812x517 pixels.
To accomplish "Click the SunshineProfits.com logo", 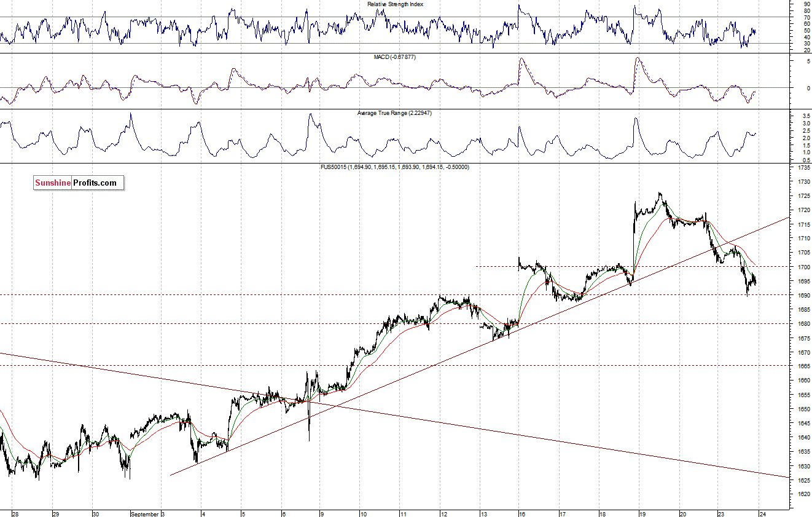I will (79, 183).
